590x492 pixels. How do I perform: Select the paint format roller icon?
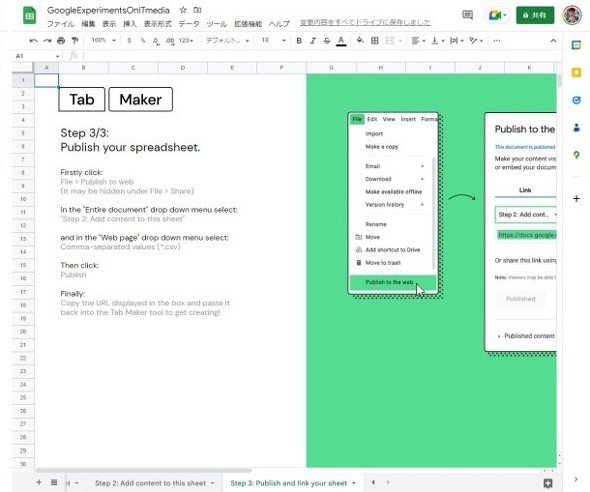75,40
